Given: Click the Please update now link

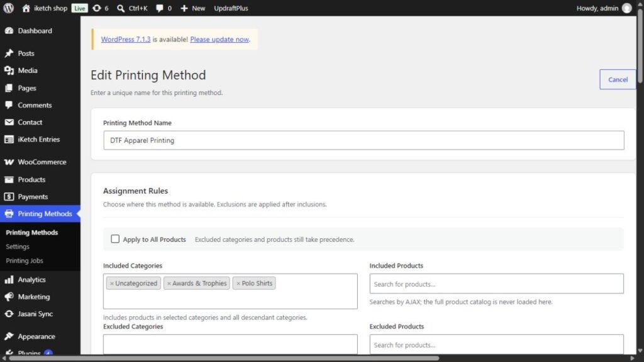Looking at the screenshot, I should click(x=219, y=40).
